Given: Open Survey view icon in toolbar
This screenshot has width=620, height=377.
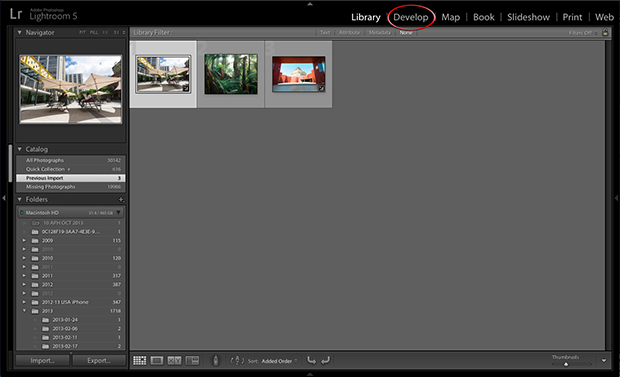Looking at the screenshot, I should (x=193, y=360).
